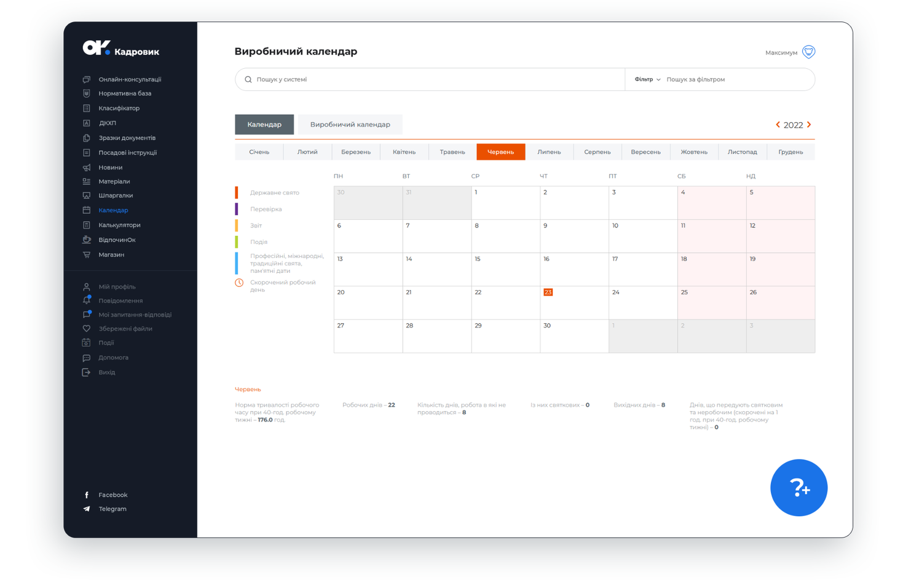Click the Калькулятори calculator icon
The image size is (911, 588).
(87, 225)
